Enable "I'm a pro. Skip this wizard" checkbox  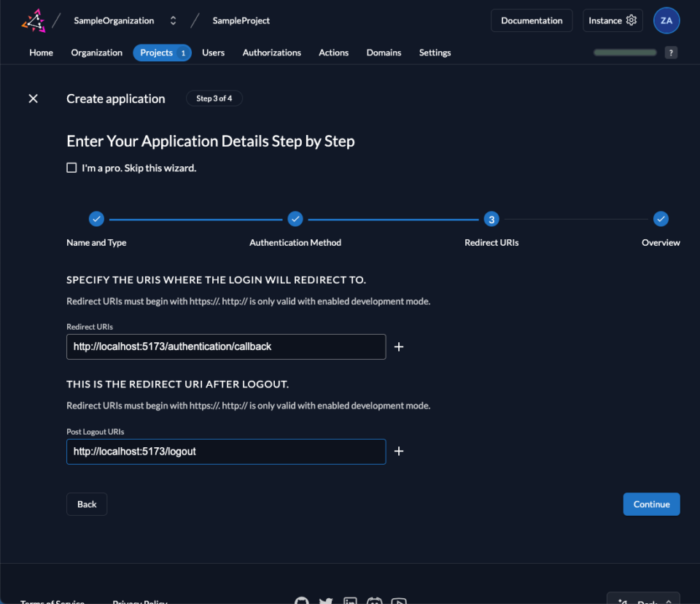(x=71, y=168)
